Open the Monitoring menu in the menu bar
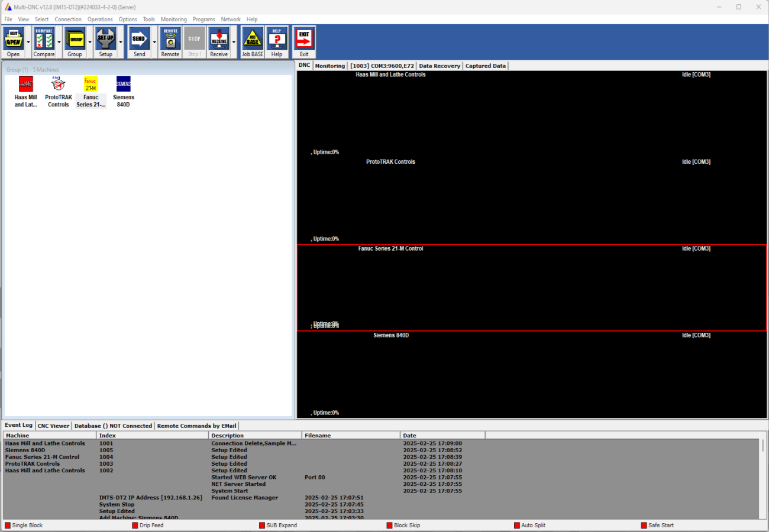 click(x=173, y=20)
